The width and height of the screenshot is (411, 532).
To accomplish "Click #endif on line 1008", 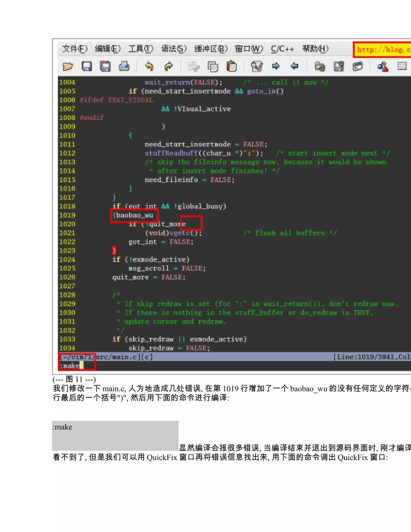I will 92,118.
